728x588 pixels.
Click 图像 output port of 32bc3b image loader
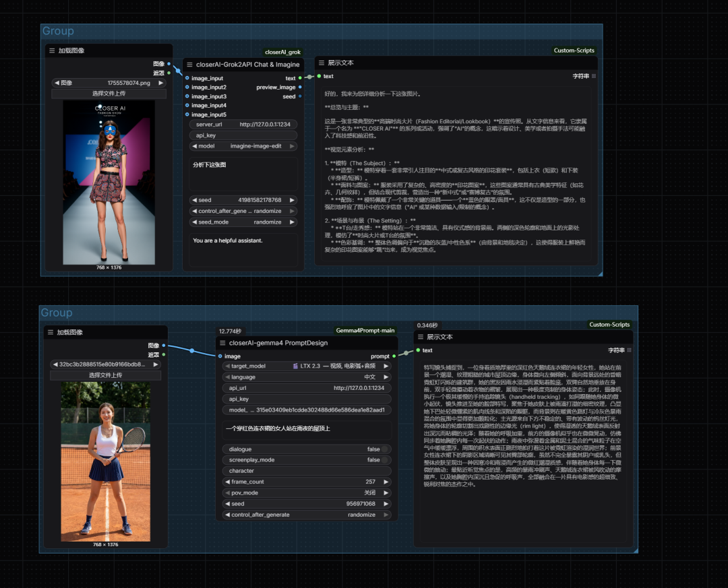pyautogui.click(x=164, y=346)
